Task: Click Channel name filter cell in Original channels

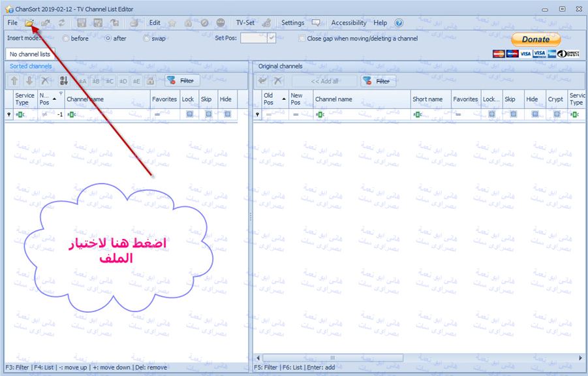Action: point(362,114)
